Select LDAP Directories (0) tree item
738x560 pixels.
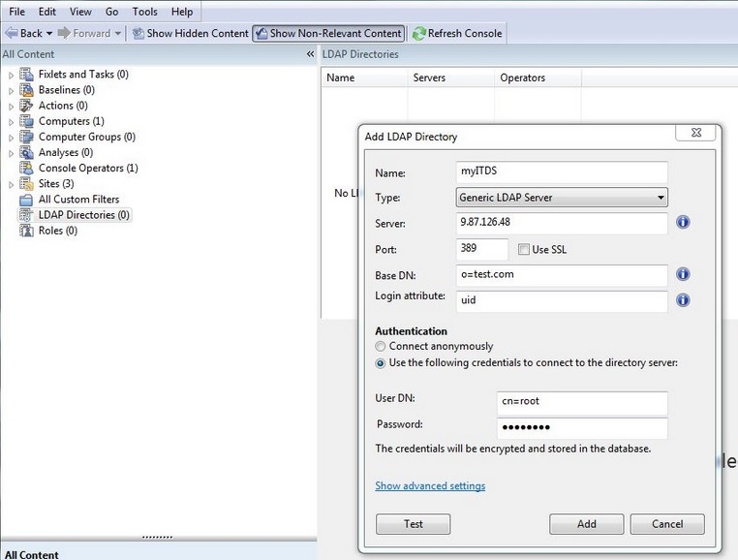coord(84,215)
